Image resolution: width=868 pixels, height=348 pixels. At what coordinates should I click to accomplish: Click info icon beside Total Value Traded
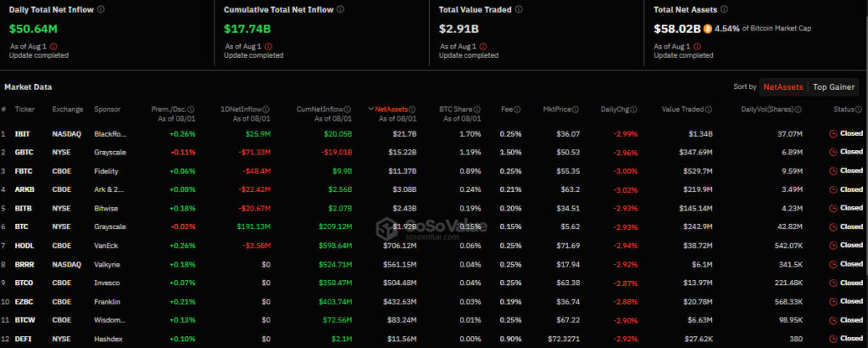point(519,9)
